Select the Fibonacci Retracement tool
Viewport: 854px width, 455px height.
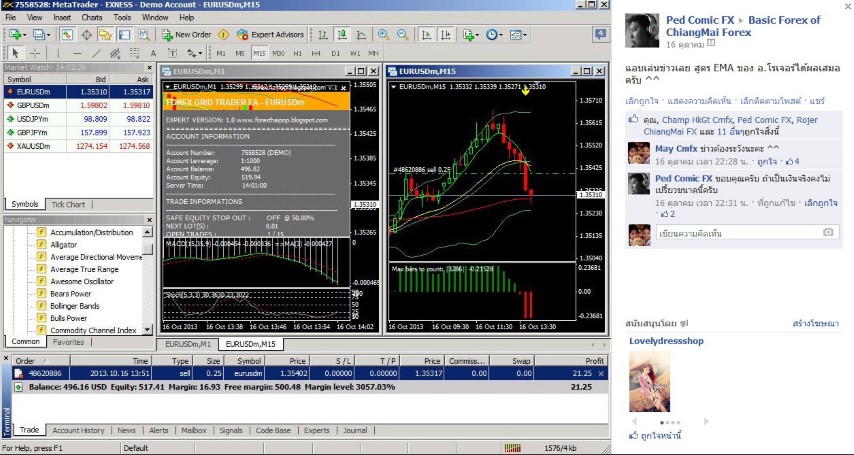coord(134,53)
